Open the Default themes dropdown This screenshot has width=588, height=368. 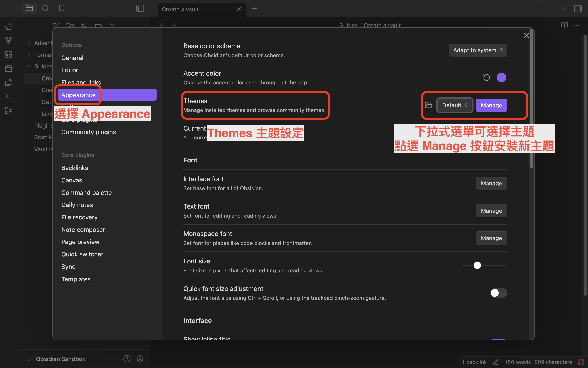(x=455, y=105)
